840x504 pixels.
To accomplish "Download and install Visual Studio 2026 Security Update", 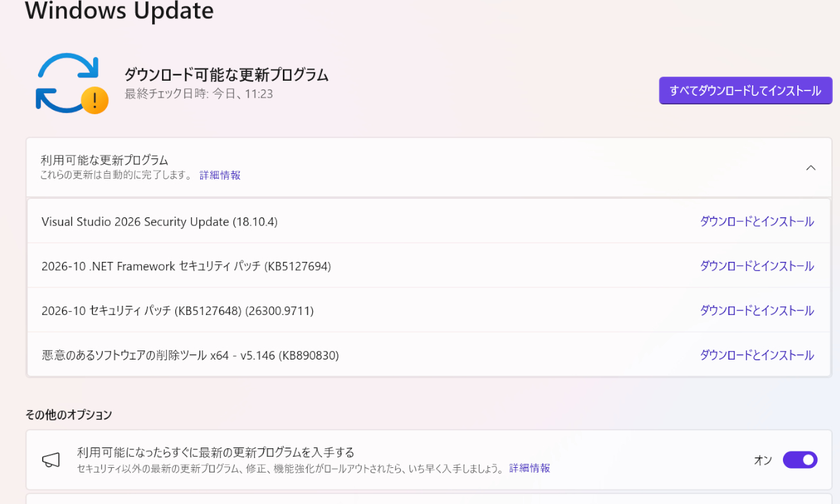I will pos(757,222).
